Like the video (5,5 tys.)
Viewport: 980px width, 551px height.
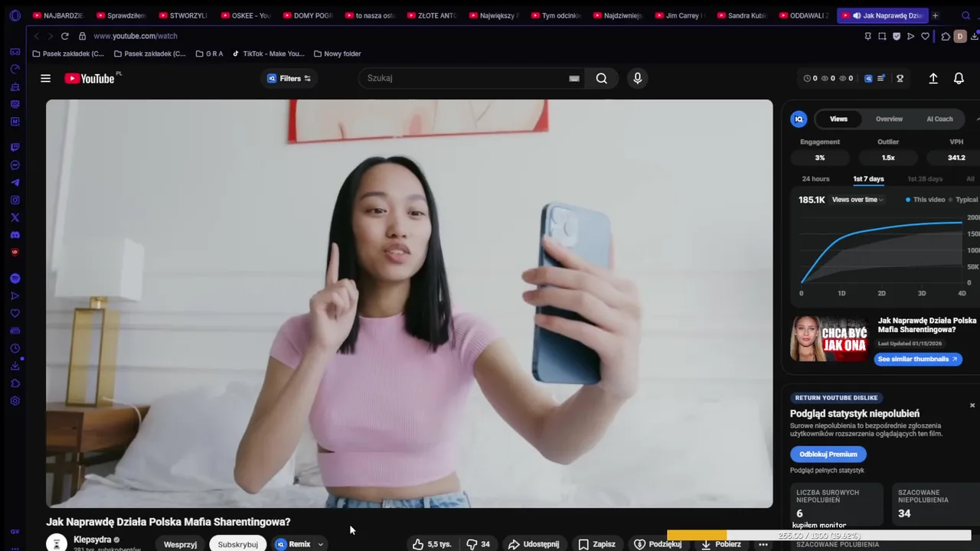(432, 544)
